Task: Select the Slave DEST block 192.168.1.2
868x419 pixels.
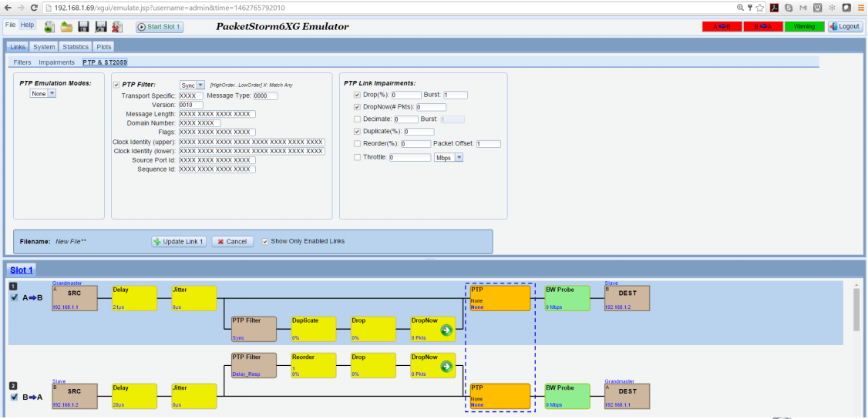Action: [x=627, y=298]
